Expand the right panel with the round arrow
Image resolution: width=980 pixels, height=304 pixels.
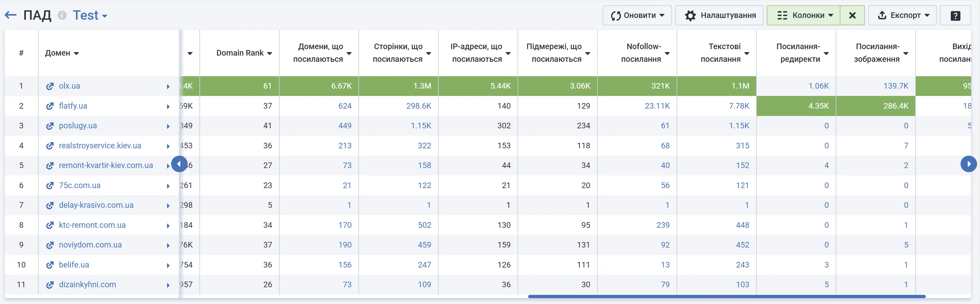tap(969, 164)
